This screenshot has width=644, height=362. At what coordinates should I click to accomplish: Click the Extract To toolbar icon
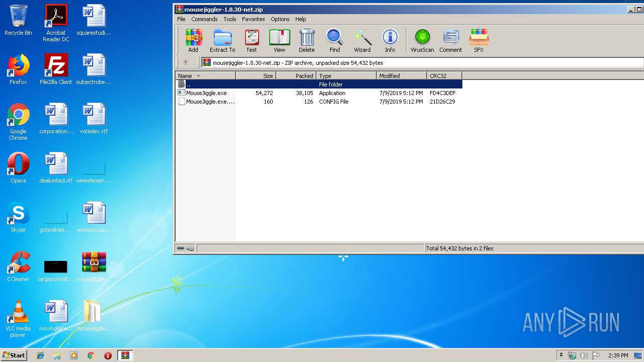point(222,40)
